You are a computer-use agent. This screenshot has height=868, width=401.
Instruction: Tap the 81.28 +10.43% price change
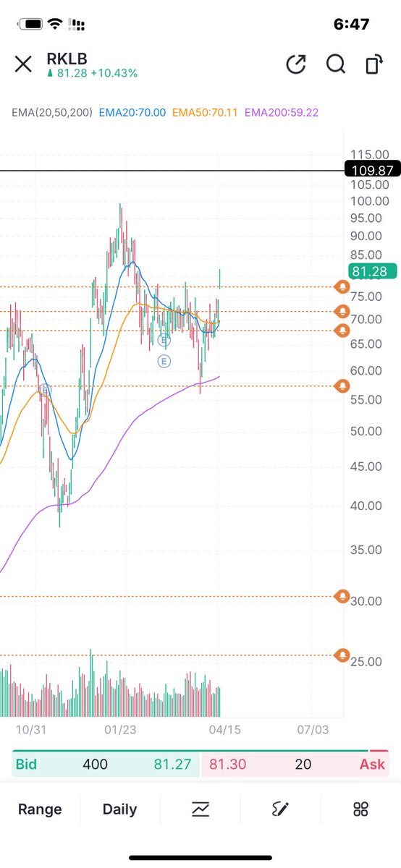(x=92, y=73)
